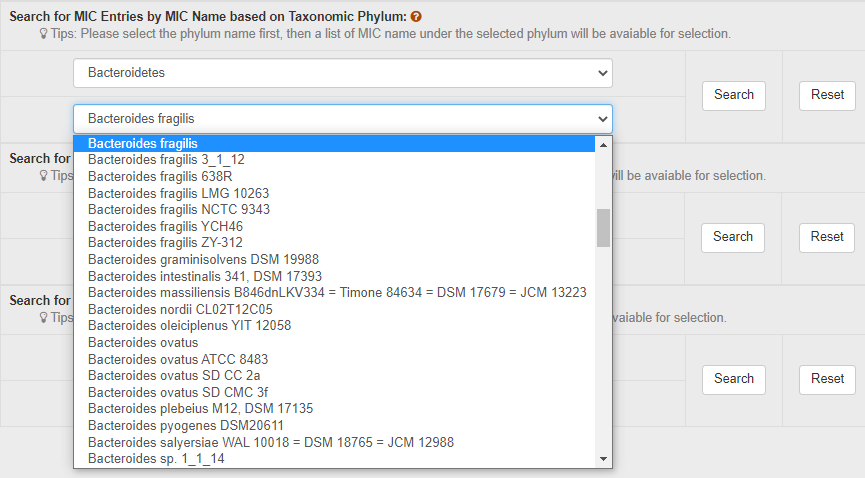Collapse the Bacteroides fragilis MIC name dropdown
Screen dimensions: 865x478
point(342,119)
